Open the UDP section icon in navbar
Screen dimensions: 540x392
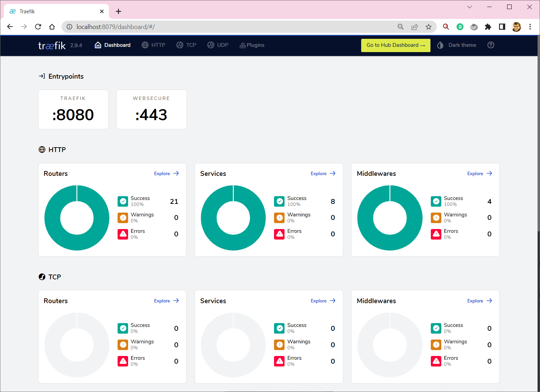coord(211,45)
